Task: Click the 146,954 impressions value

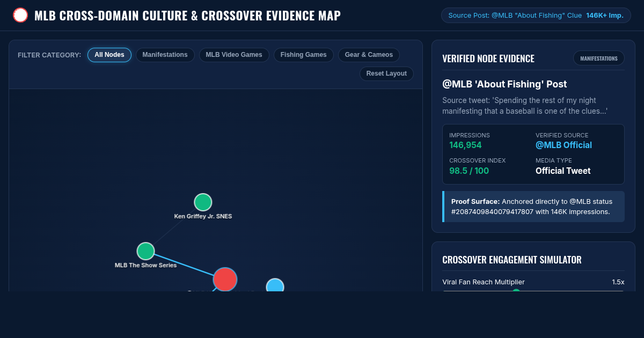Action: point(465,145)
